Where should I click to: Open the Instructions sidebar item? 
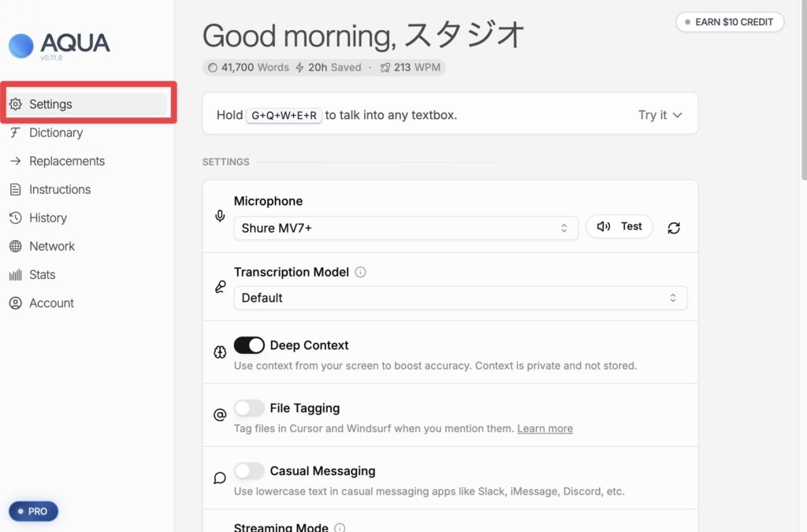[59, 189]
